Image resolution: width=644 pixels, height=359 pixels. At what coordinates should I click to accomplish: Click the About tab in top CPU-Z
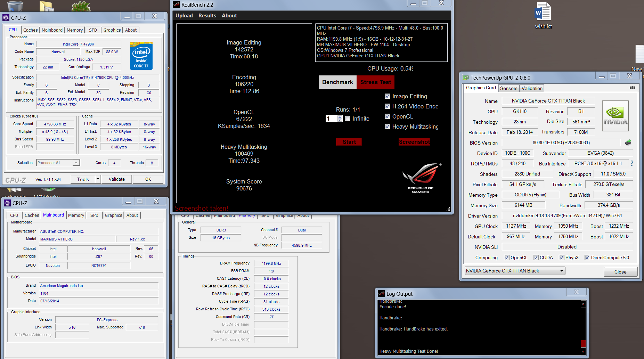tap(131, 30)
